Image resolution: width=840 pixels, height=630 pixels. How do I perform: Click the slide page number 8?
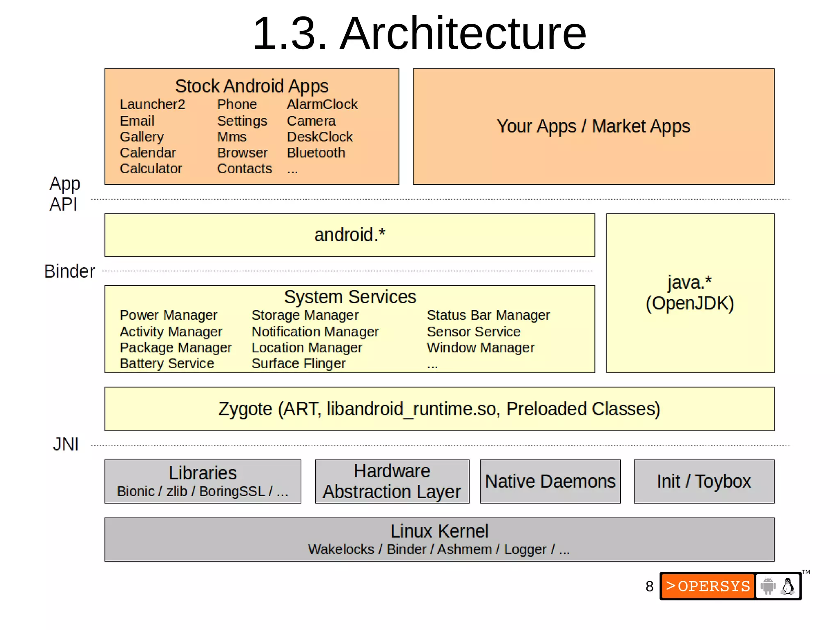(649, 586)
